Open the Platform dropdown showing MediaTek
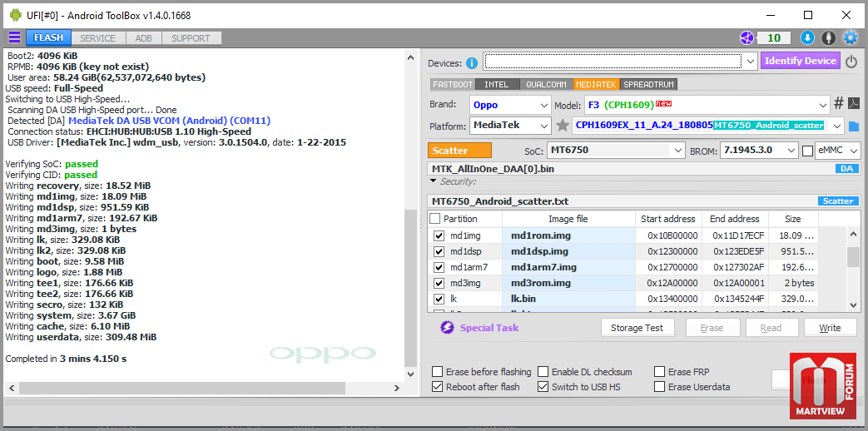The height and width of the screenshot is (431, 868). (x=510, y=126)
